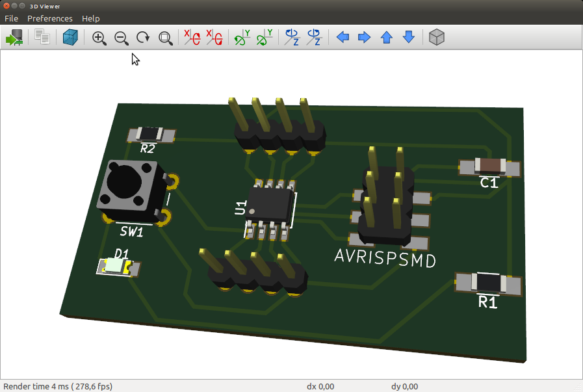Click Copy 3D image to clipboard icon
The image size is (583, 392).
42,37
